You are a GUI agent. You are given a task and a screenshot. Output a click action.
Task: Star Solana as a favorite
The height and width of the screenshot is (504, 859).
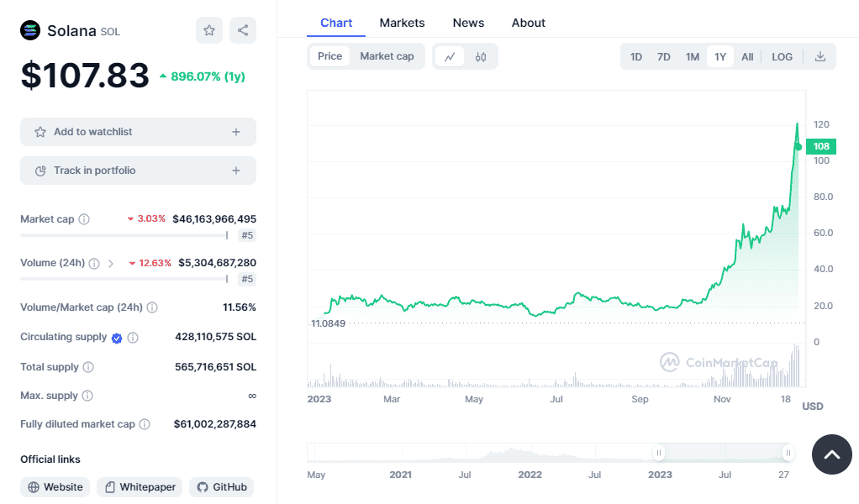point(209,30)
